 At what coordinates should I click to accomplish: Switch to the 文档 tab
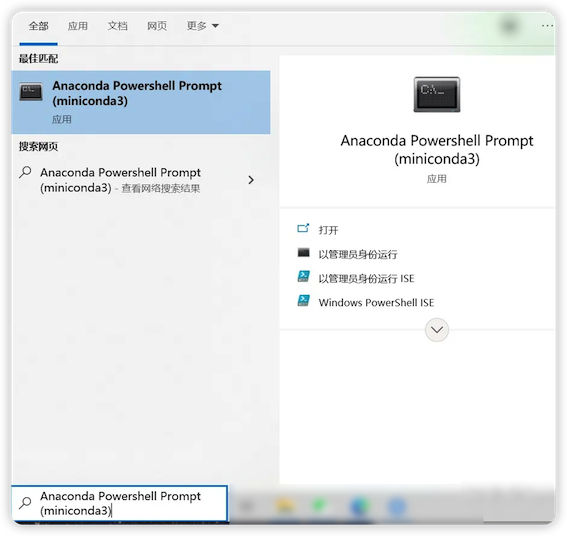[118, 26]
